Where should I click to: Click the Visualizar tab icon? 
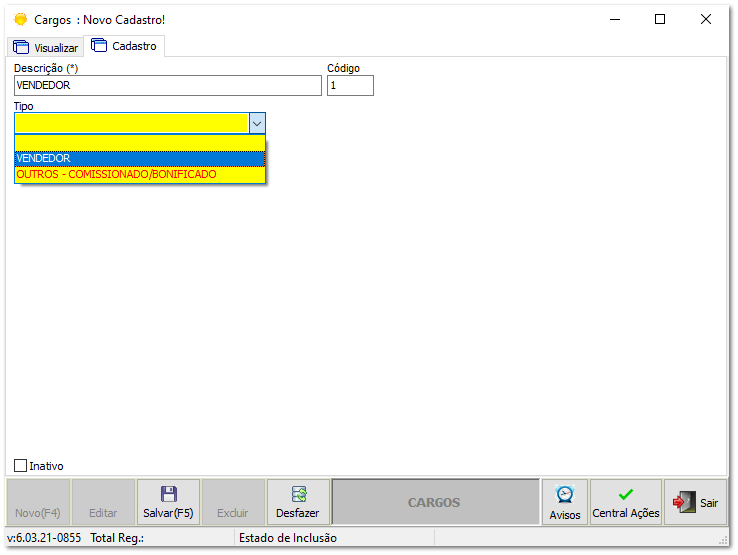(x=21, y=47)
